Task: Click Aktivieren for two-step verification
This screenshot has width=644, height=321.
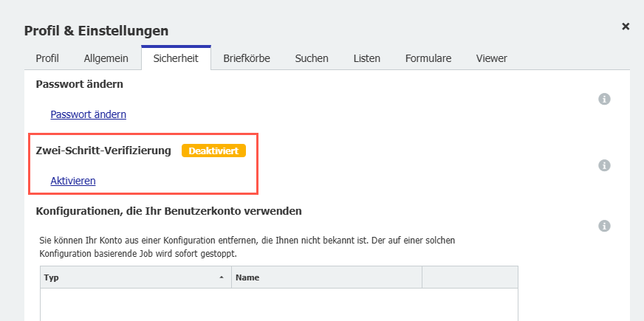Action: point(72,180)
